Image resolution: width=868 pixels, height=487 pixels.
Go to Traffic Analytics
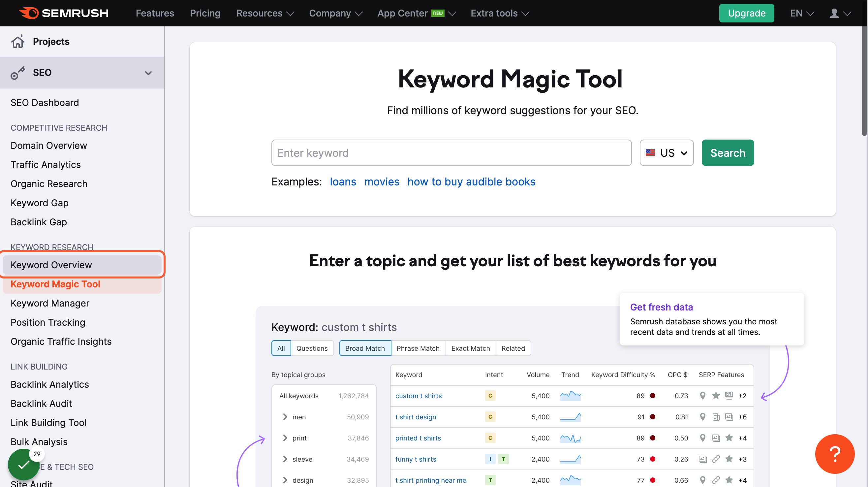(46, 164)
